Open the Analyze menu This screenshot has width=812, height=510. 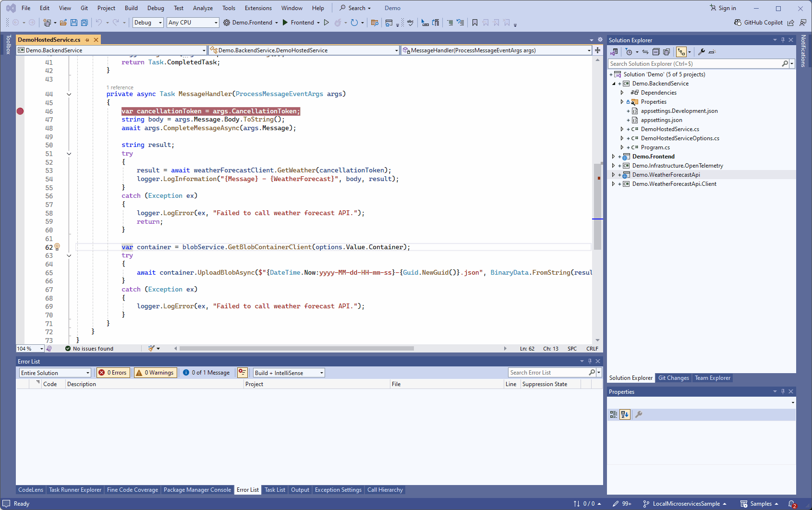click(x=203, y=8)
